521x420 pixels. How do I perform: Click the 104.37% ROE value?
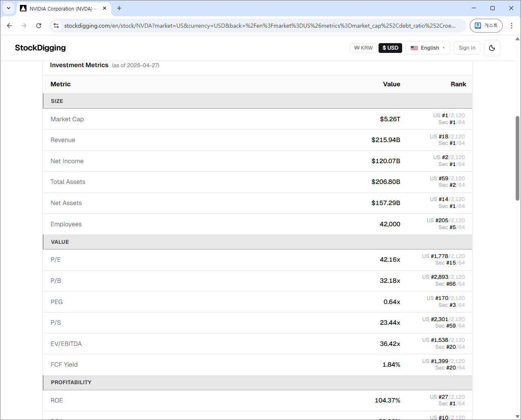pyautogui.click(x=387, y=400)
